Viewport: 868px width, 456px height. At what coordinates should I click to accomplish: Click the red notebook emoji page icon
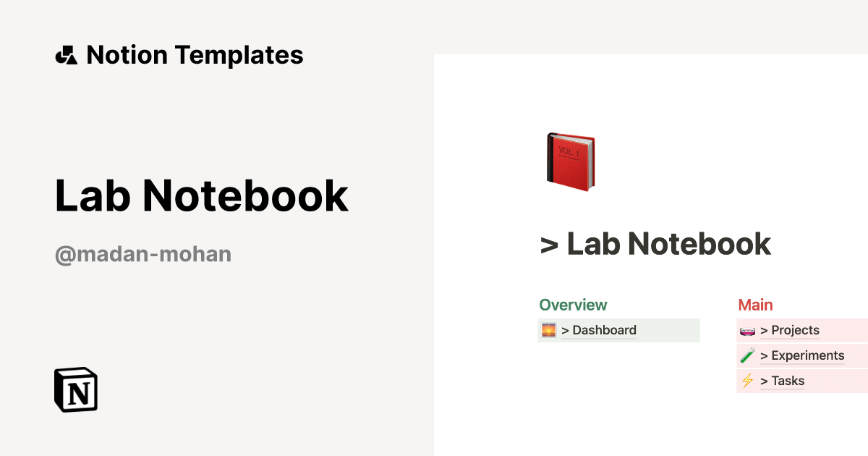point(571,161)
